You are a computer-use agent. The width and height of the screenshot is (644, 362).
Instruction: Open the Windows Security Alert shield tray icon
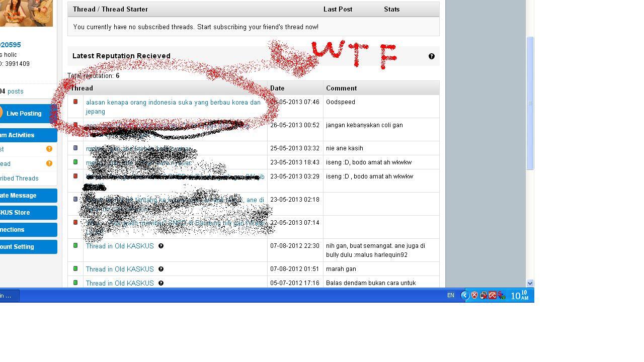(474, 296)
